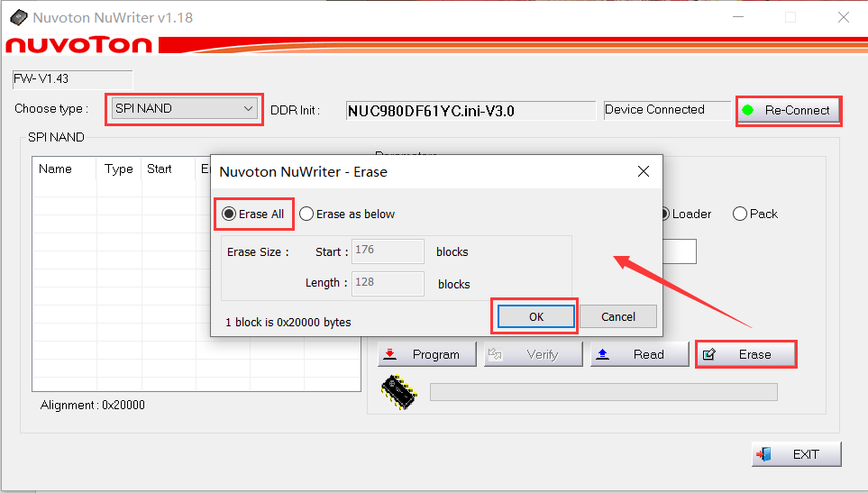
Task: Confirm erase with the OK button
Action: 536,316
